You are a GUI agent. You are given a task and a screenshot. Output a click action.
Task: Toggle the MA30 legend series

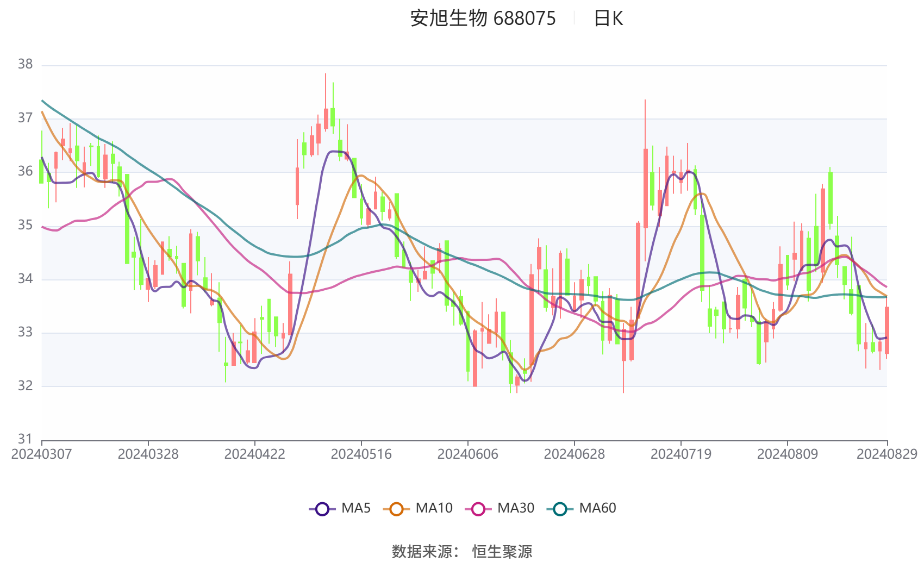tap(500, 508)
